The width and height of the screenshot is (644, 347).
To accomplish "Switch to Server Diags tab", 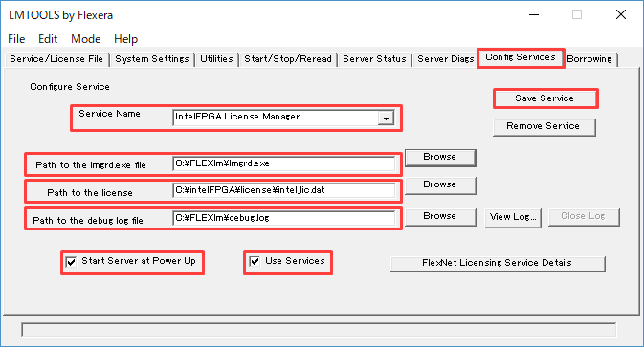I will (x=446, y=59).
